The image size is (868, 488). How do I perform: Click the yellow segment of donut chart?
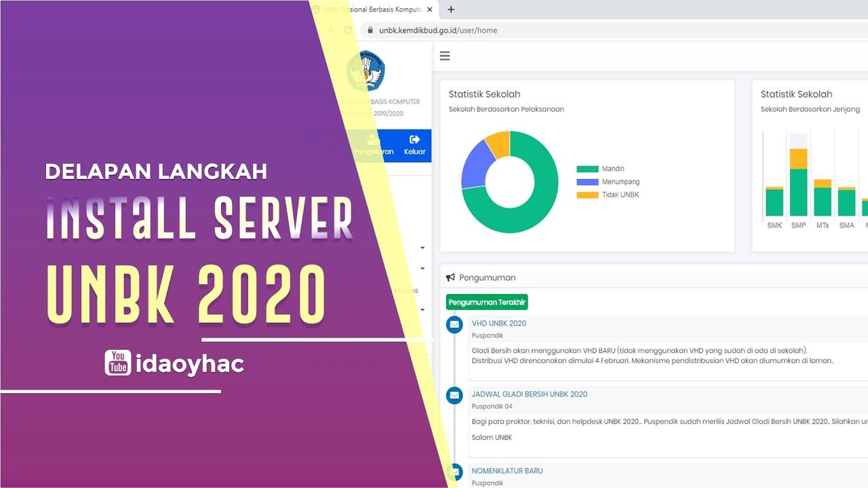(499, 143)
